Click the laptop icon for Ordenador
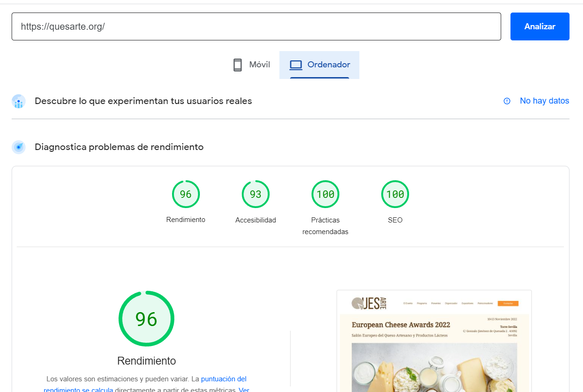The height and width of the screenshot is (392, 583). tap(296, 65)
